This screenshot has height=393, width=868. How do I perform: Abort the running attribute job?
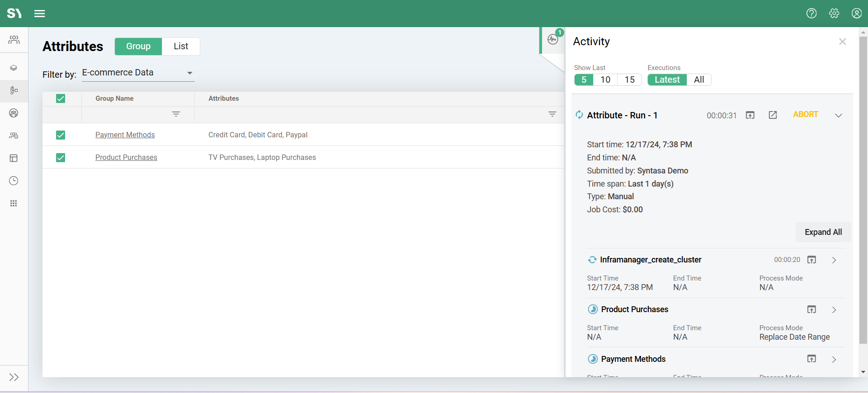[805, 115]
